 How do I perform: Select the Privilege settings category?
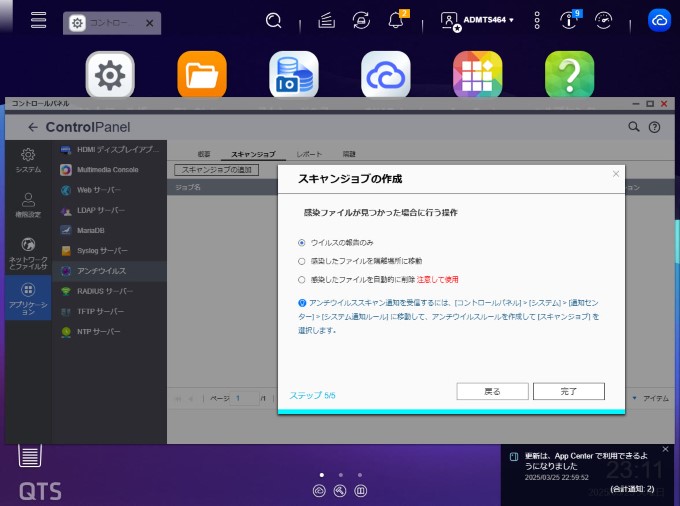click(x=28, y=205)
